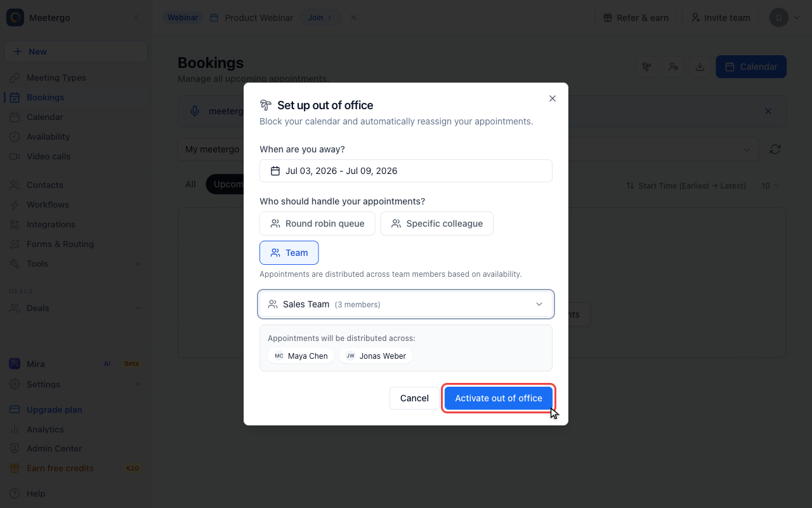Cancel the out of office dialog
Image resolution: width=812 pixels, height=508 pixels.
tap(414, 398)
